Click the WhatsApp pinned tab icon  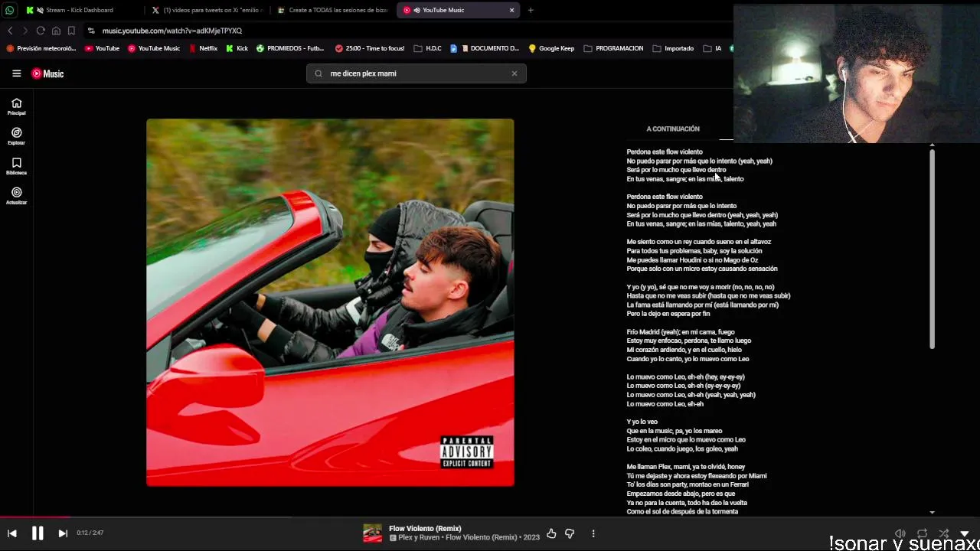pos(9,10)
